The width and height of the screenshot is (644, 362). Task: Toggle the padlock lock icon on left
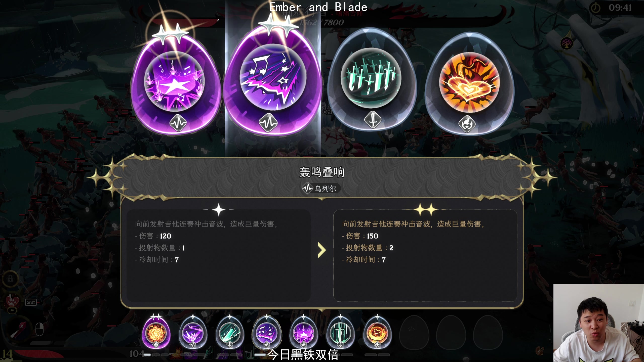(10, 279)
